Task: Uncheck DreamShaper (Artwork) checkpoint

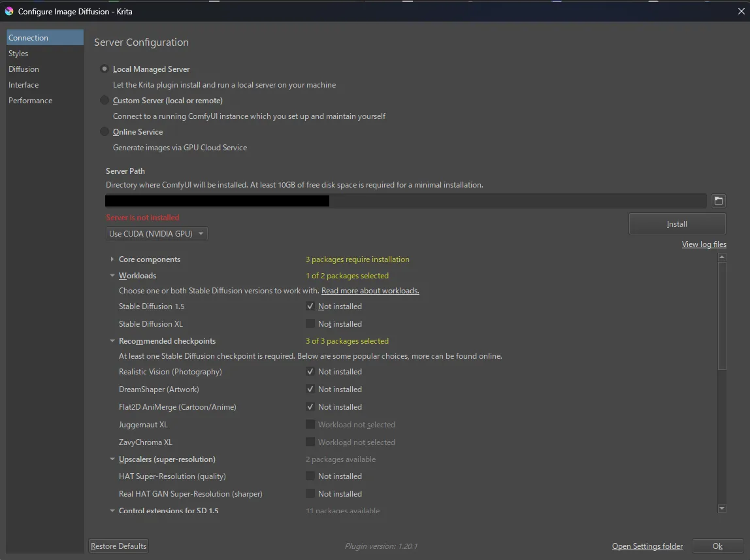Action: (310, 389)
